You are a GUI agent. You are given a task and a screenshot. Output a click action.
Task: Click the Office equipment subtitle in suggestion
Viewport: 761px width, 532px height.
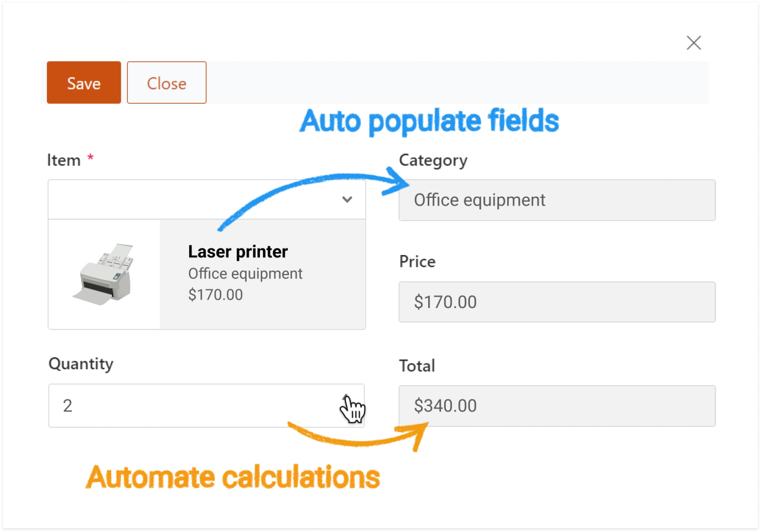point(245,273)
